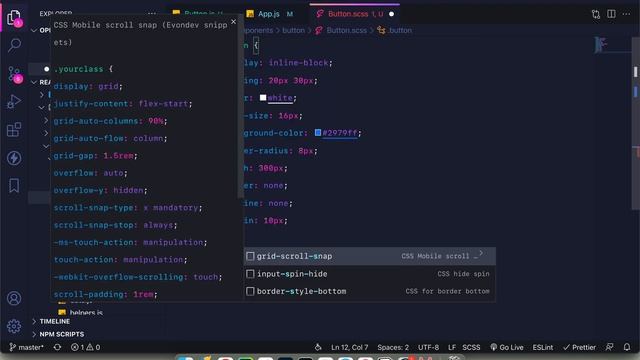Open errors and warnings count in status bar

85,347
